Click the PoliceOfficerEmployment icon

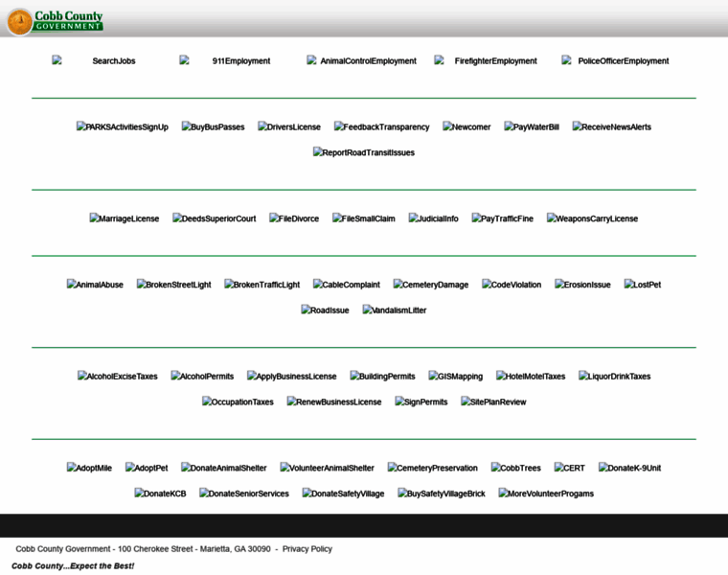pos(615,60)
